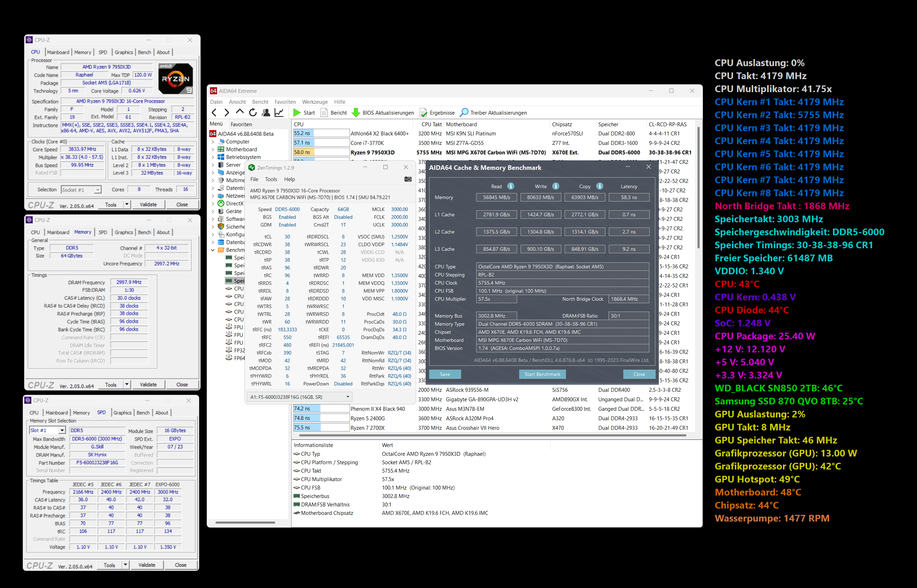Click the Treiber Aktualisierungen magnifier icon
This screenshot has width=917, height=588.
[x=464, y=113]
